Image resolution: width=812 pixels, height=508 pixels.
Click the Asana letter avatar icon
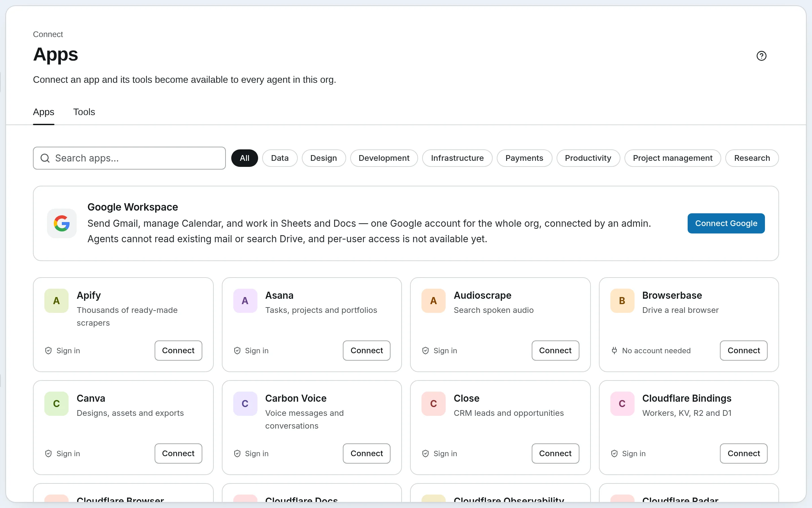[245, 301]
